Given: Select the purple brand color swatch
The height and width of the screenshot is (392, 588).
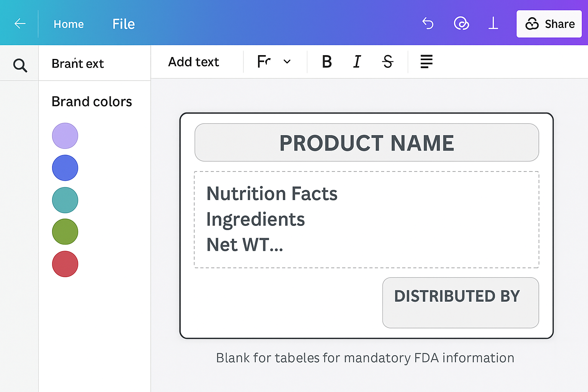Looking at the screenshot, I should click(65, 136).
